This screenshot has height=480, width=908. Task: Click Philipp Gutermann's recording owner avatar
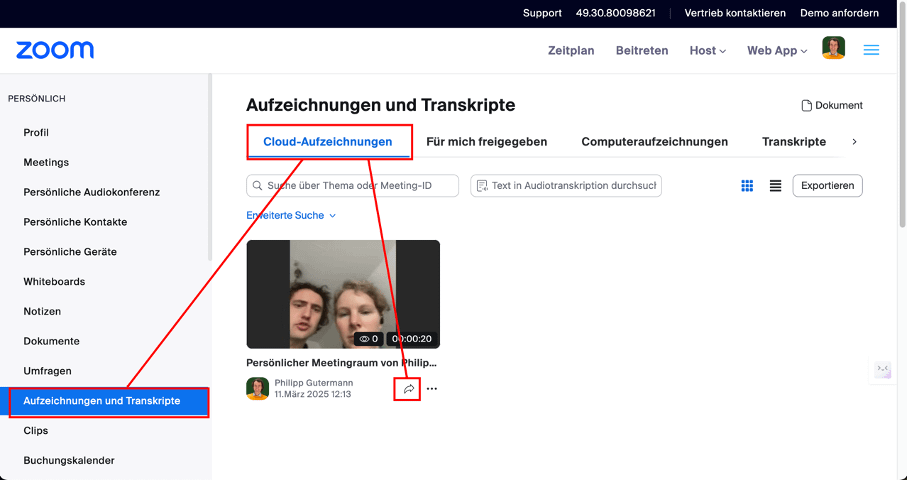pos(257,388)
